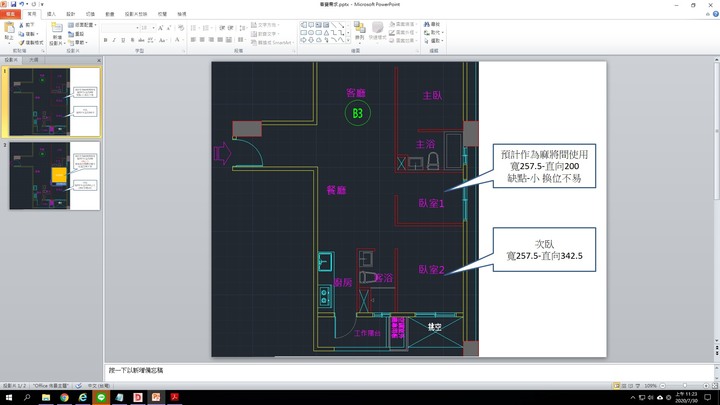
Task: Switch to the Slide Show ribbon tab
Action: [136, 14]
